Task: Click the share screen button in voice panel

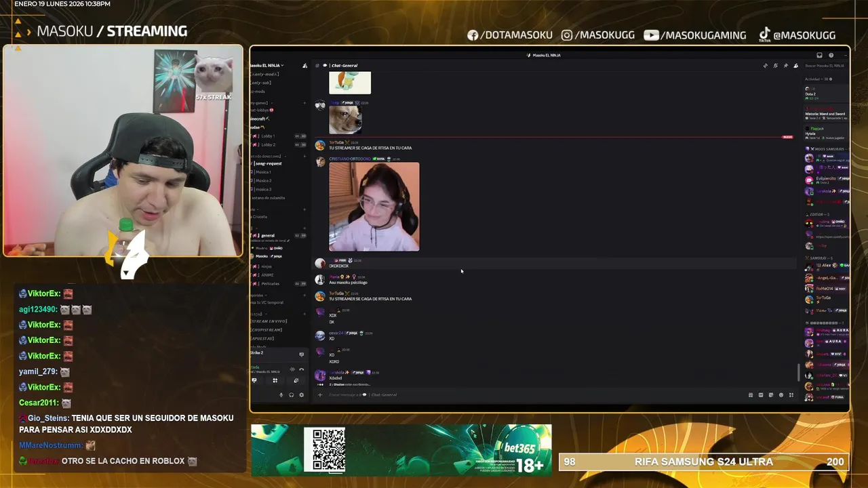Action: coord(254,380)
